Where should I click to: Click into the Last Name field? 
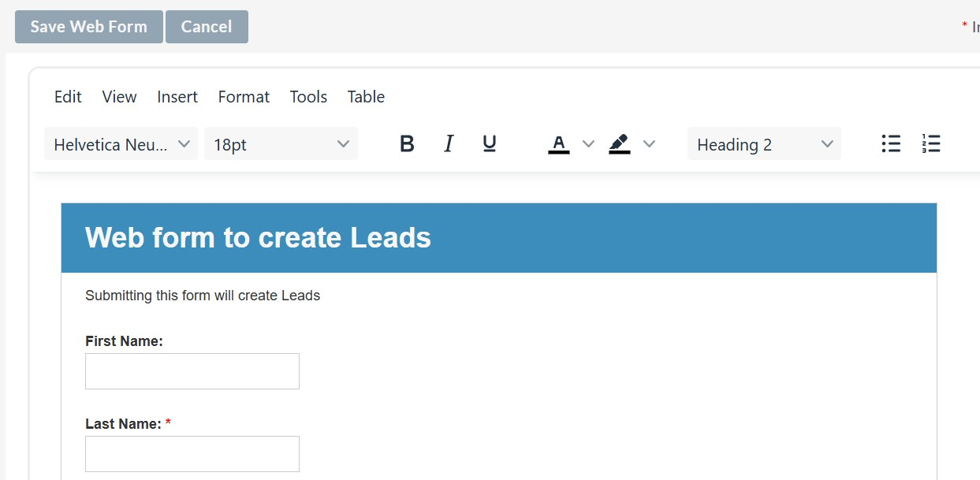pyautogui.click(x=192, y=454)
